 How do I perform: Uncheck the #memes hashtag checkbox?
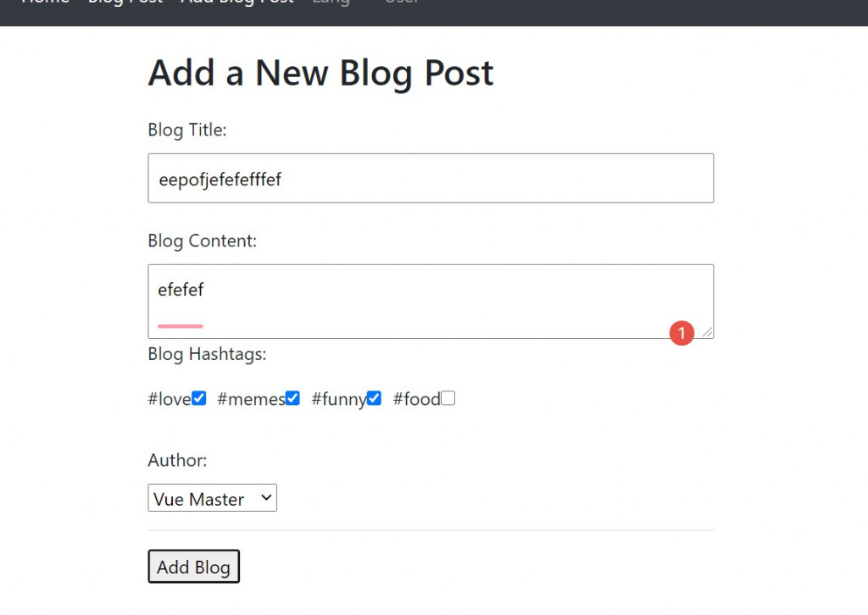pos(292,398)
